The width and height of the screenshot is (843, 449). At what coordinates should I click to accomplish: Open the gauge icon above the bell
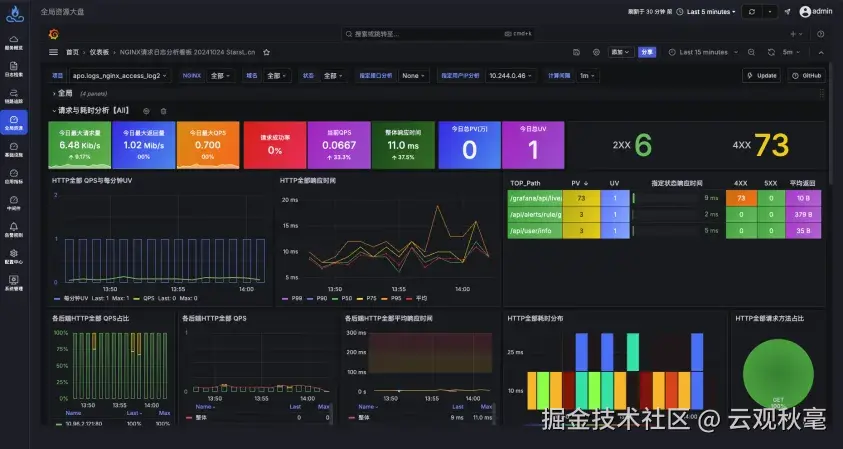tap(14, 203)
